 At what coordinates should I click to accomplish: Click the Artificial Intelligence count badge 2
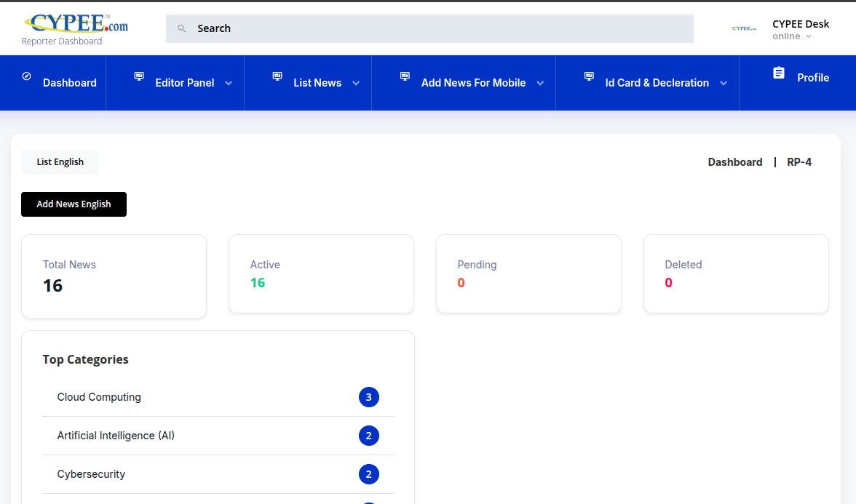[369, 436]
